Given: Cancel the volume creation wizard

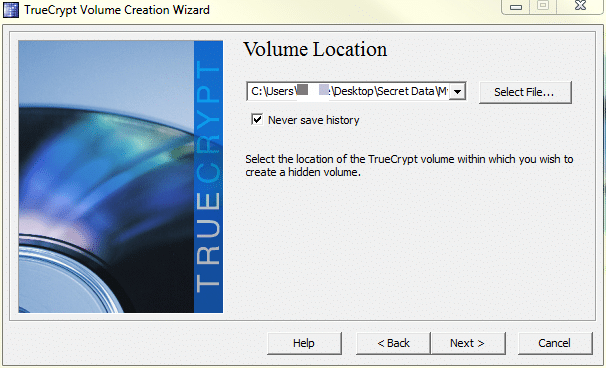Looking at the screenshot, I should tap(555, 343).
